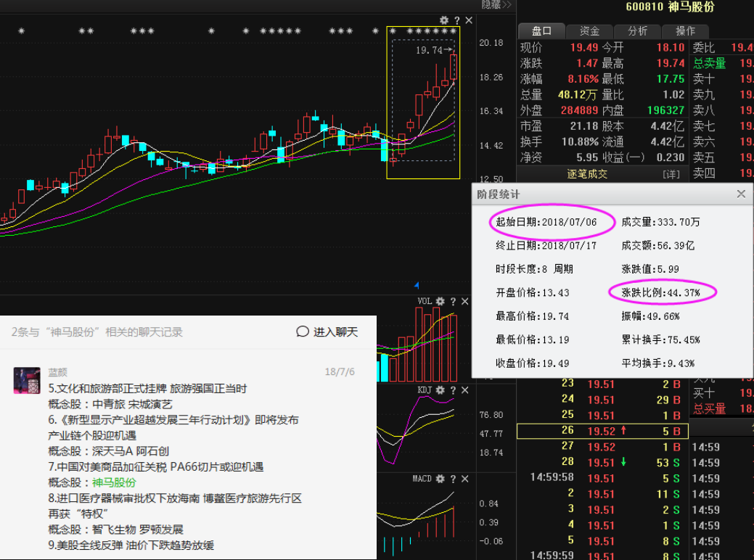The width and height of the screenshot is (754, 560).
Task: Click 终止日期:2018/07/17 in 阶段统计
Action: (x=546, y=246)
